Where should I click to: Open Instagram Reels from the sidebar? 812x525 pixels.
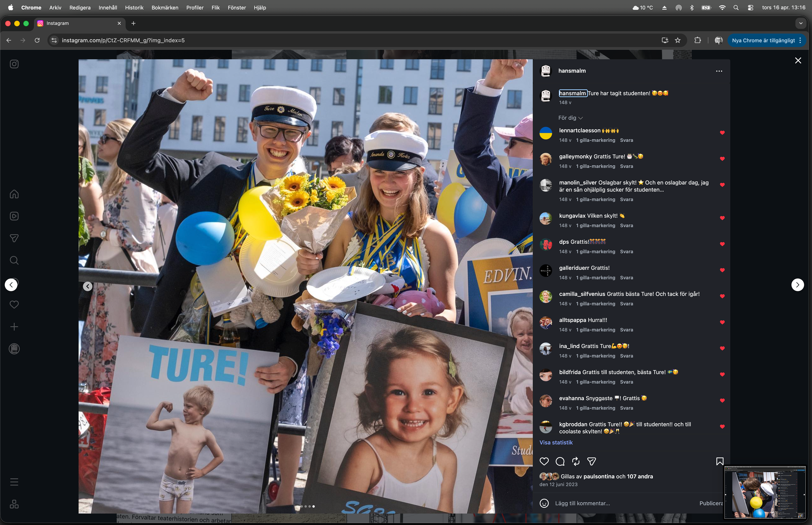click(x=14, y=216)
